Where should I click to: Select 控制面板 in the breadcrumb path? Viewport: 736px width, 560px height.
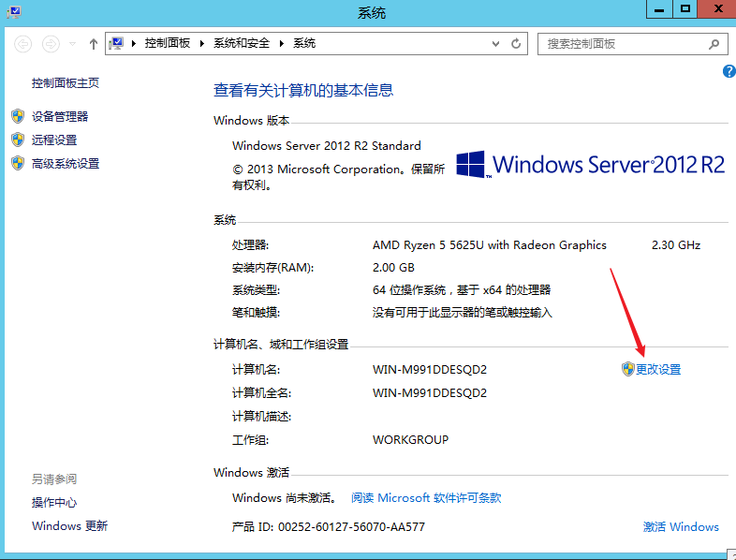pos(167,43)
